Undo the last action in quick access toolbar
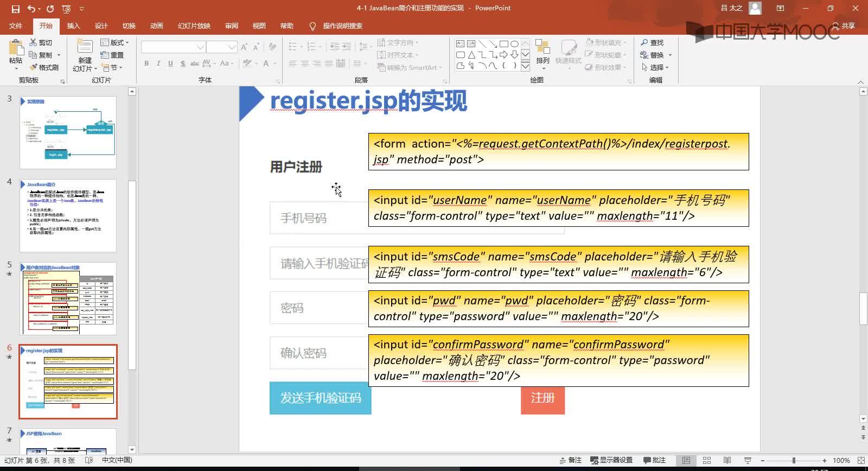 pyautogui.click(x=31, y=9)
